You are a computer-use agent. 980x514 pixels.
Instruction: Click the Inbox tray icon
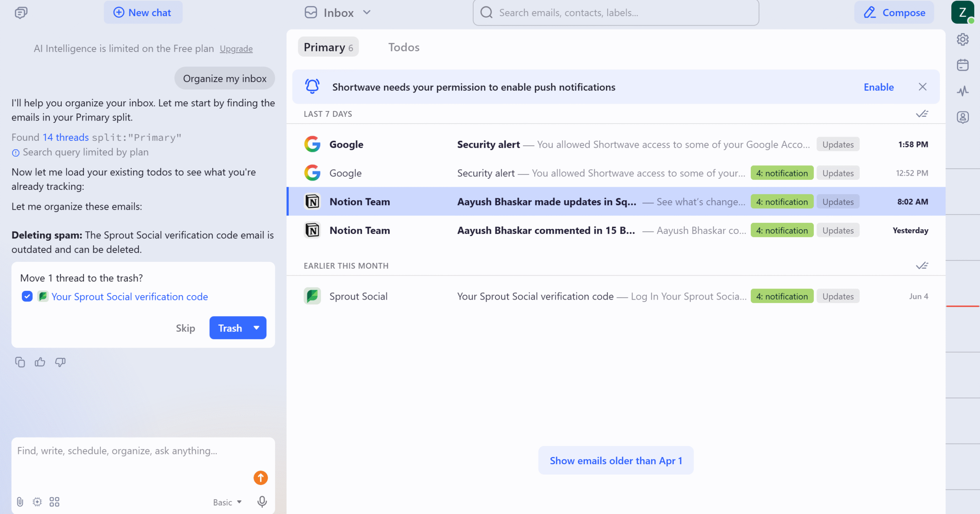click(311, 13)
